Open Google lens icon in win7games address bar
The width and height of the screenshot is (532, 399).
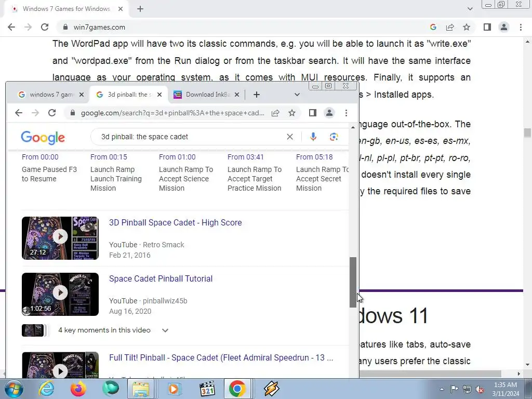coord(433,27)
